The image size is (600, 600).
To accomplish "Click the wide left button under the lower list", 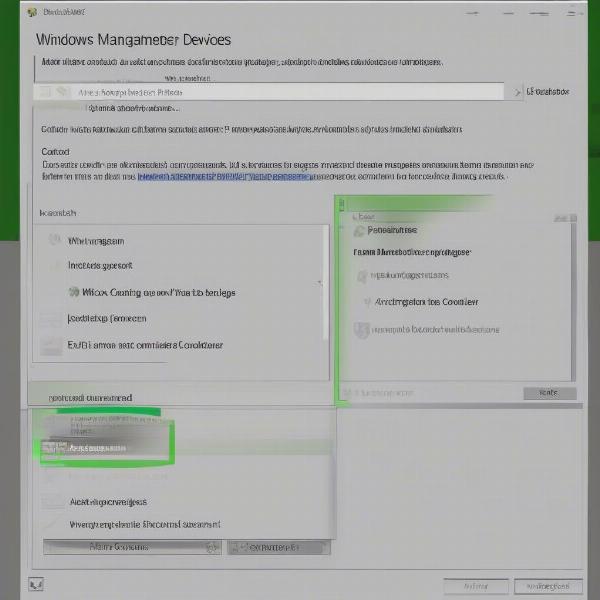I will pyautogui.click(x=132, y=547).
